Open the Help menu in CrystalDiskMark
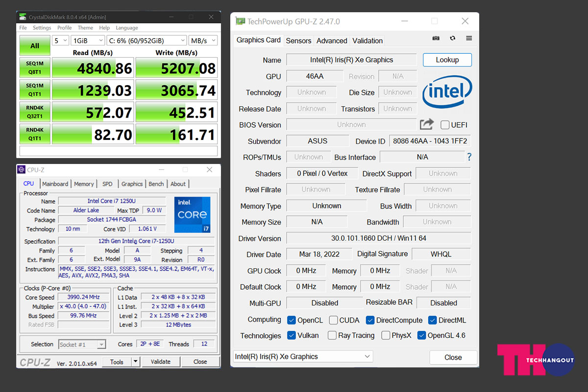 pyautogui.click(x=104, y=28)
